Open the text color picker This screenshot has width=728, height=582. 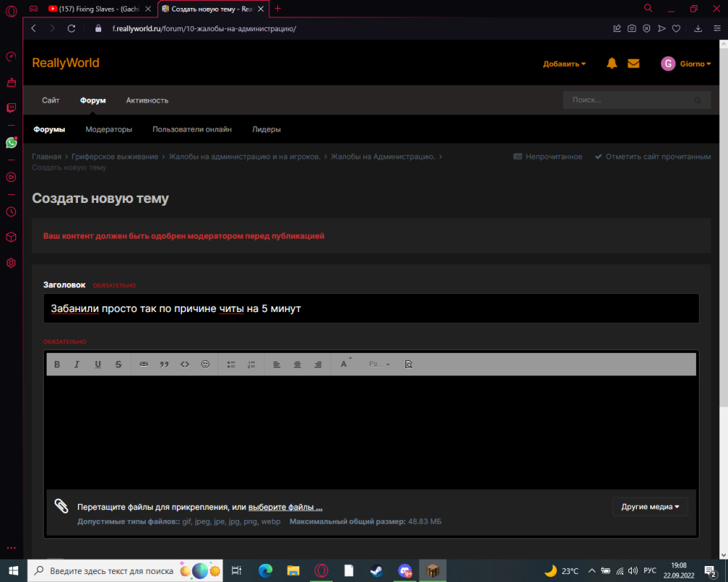(345, 364)
